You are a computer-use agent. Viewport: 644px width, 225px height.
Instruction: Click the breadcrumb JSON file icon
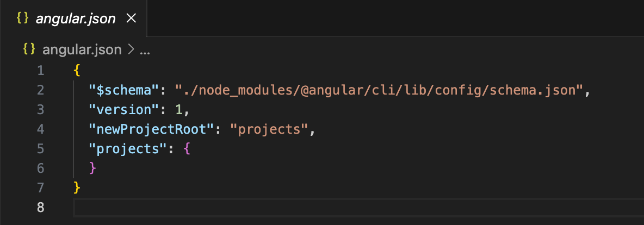pyautogui.click(x=29, y=49)
